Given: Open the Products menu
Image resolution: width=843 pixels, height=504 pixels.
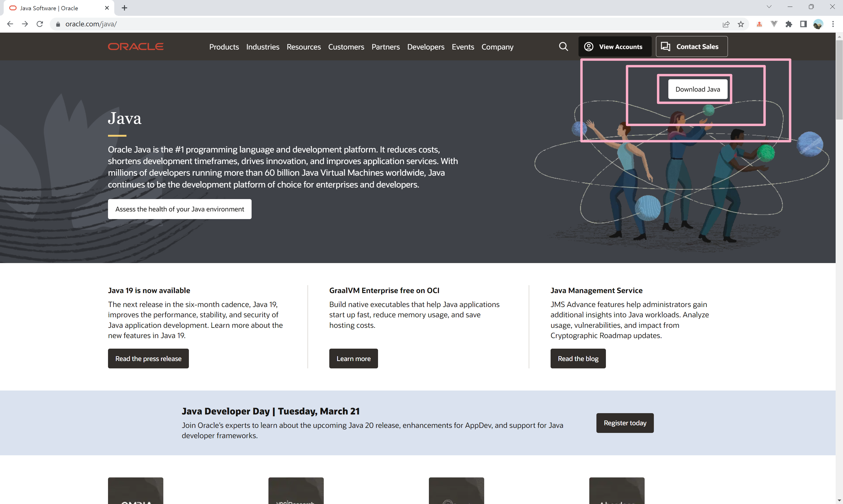Looking at the screenshot, I should pyautogui.click(x=224, y=47).
